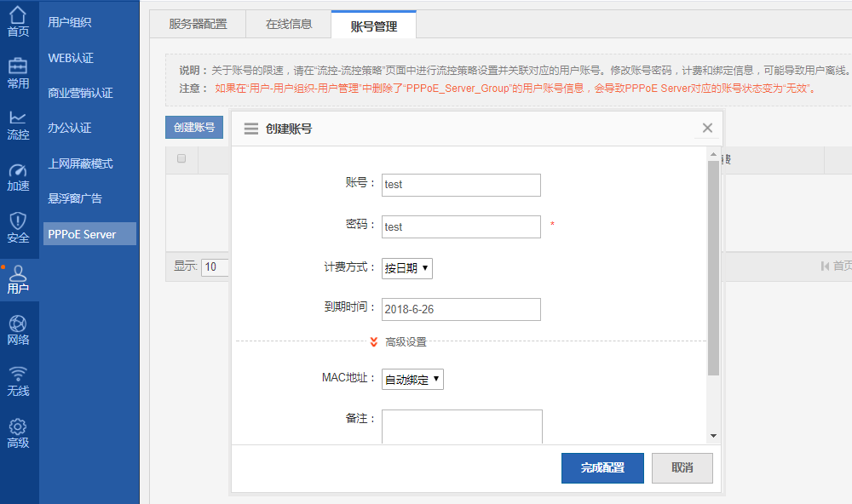Click the 取消 button
852x504 pixels.
(682, 468)
